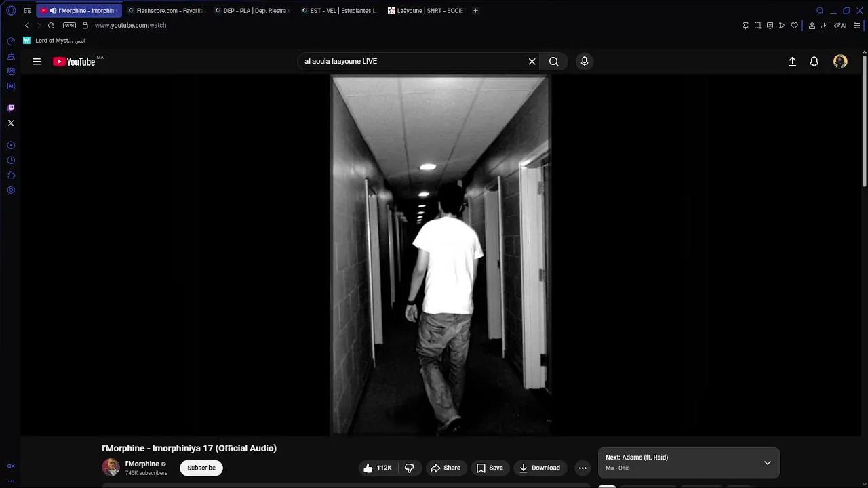The image size is (868, 488).
Task: View site security lock information
Action: click(85, 25)
